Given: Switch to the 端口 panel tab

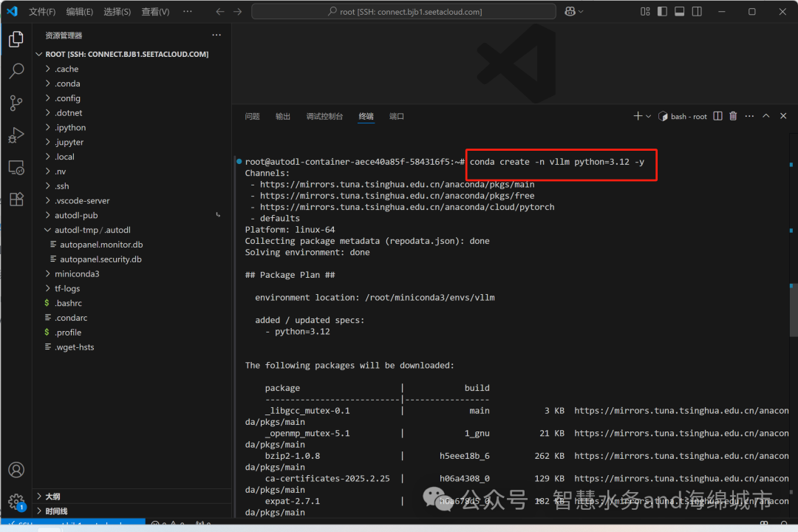Looking at the screenshot, I should pos(397,117).
